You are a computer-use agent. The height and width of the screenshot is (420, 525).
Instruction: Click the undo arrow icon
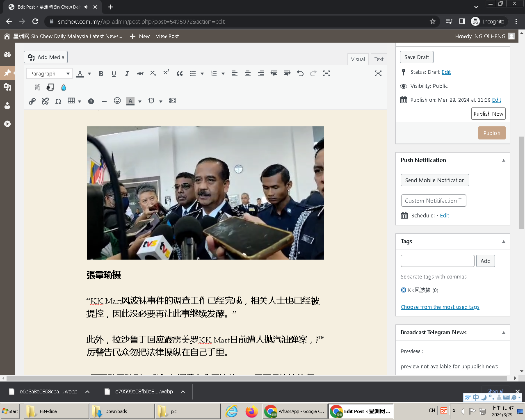300,73
